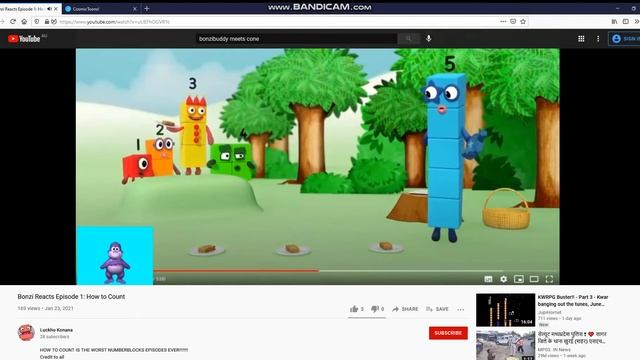The width and height of the screenshot is (640, 360).
Task: Go to browser home page icon
Action: [x=24, y=22]
